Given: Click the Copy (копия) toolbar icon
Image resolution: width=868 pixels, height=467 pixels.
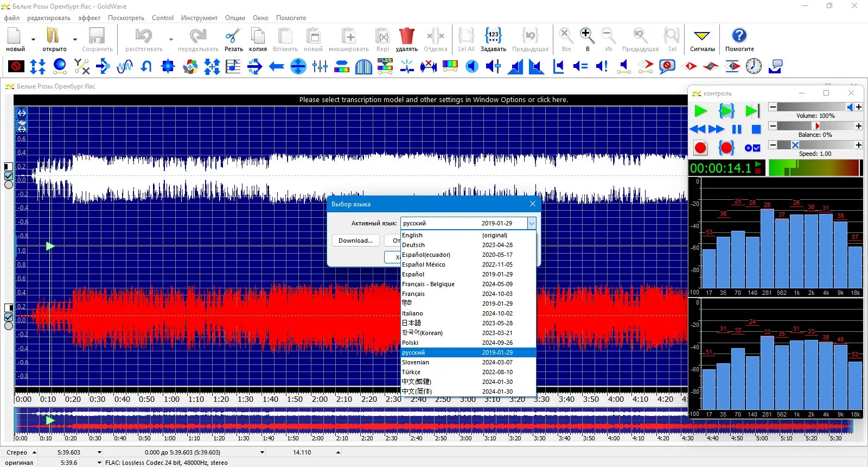Looking at the screenshot, I should pos(258,37).
